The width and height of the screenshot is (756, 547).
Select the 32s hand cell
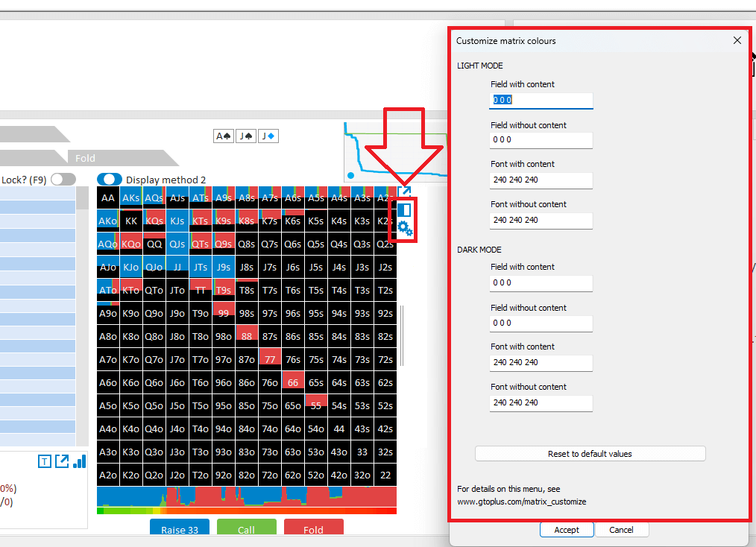[385, 452]
